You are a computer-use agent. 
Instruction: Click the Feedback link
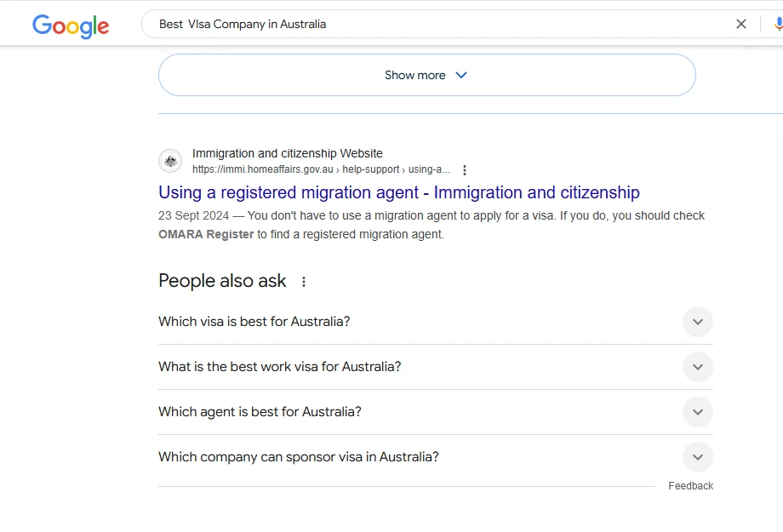pos(690,485)
